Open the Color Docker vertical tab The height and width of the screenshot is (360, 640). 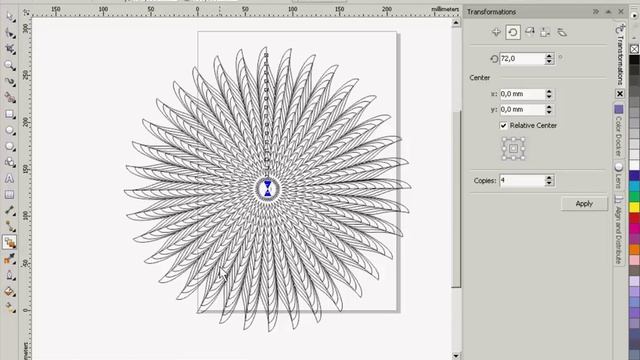(619, 131)
